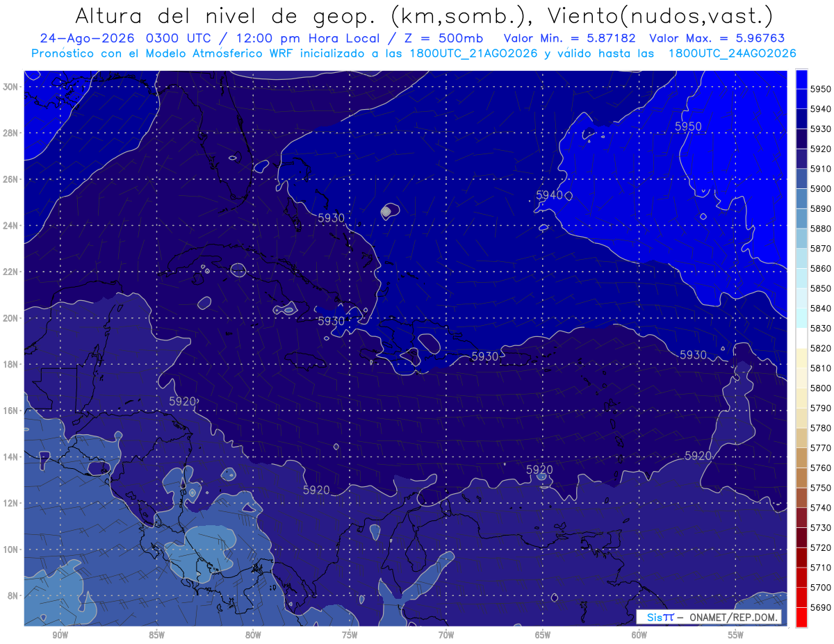Image resolution: width=834 pixels, height=644 pixels.
Task: Click the 5930 value in the color legend
Action: 820,129
